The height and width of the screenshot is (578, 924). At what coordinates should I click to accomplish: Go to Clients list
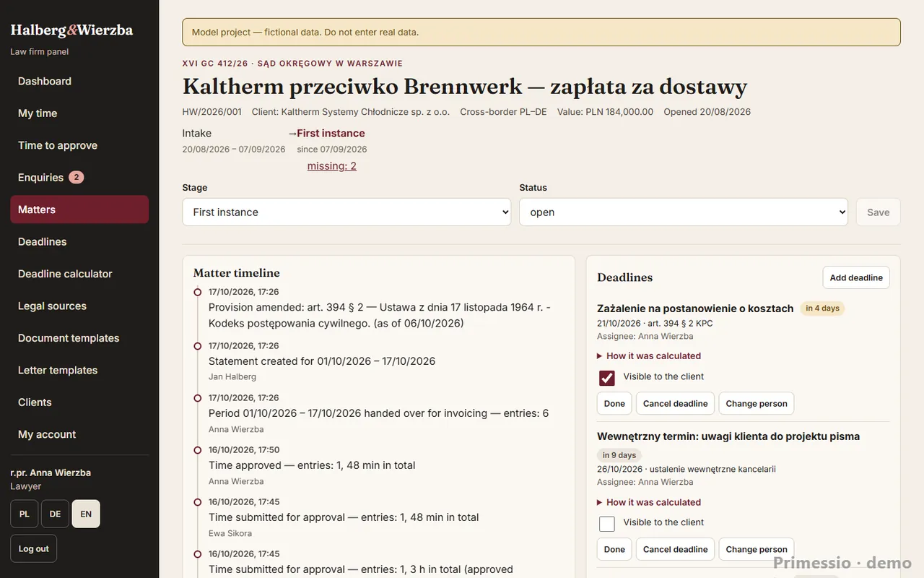coord(79,402)
